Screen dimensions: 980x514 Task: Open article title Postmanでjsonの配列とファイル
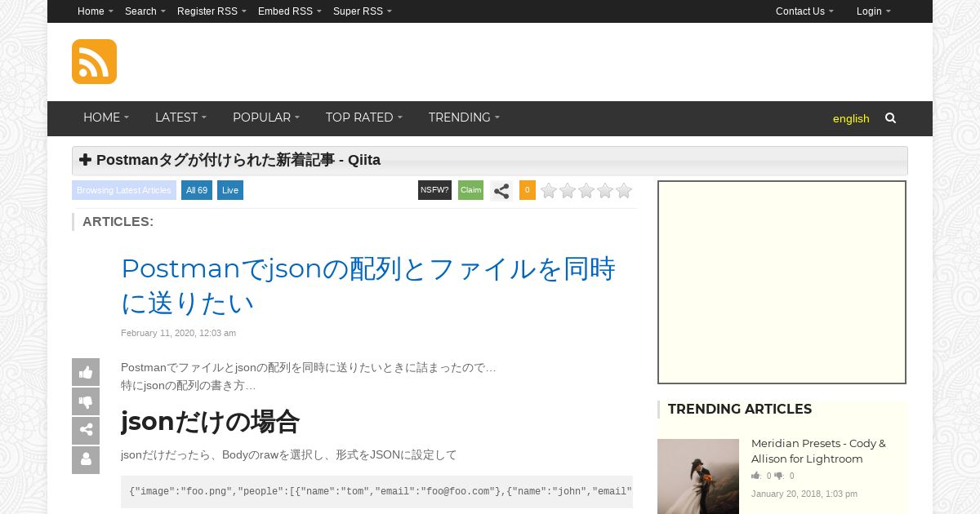[368, 286]
